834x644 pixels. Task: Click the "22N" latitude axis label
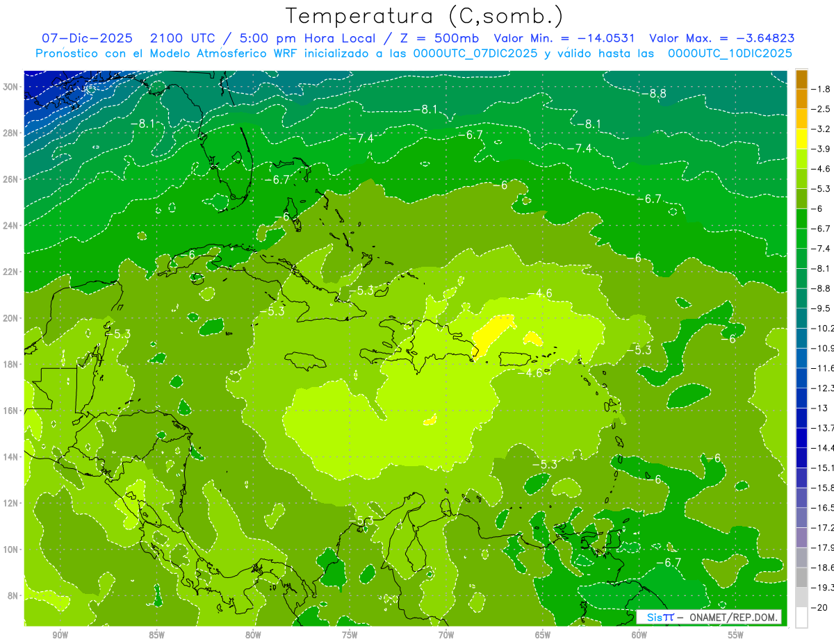12,272
